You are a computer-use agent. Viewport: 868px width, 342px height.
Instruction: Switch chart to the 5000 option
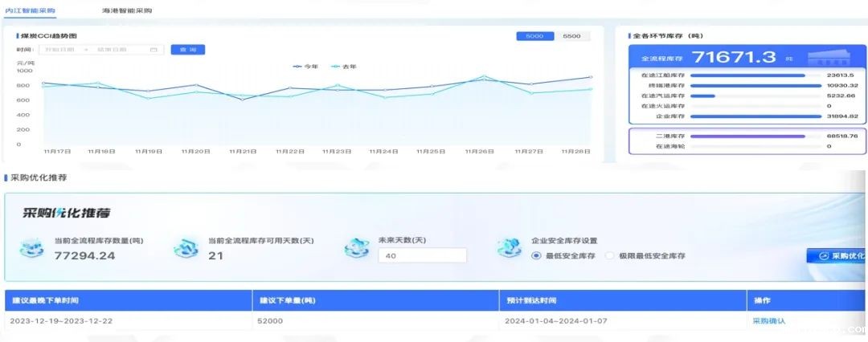tap(534, 36)
